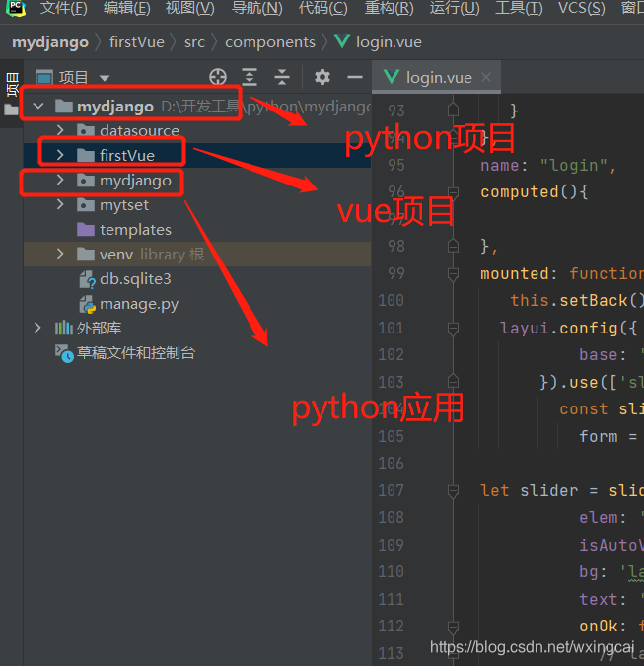The image size is (644, 666).
Task: Select the templates folder
Action: tap(197, 229)
